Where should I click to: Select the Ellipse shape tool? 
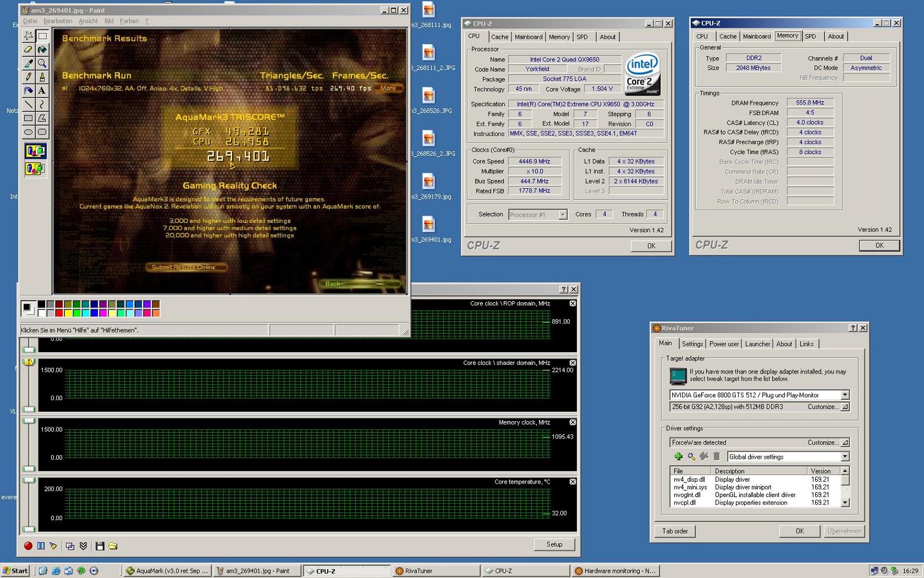tap(28, 132)
